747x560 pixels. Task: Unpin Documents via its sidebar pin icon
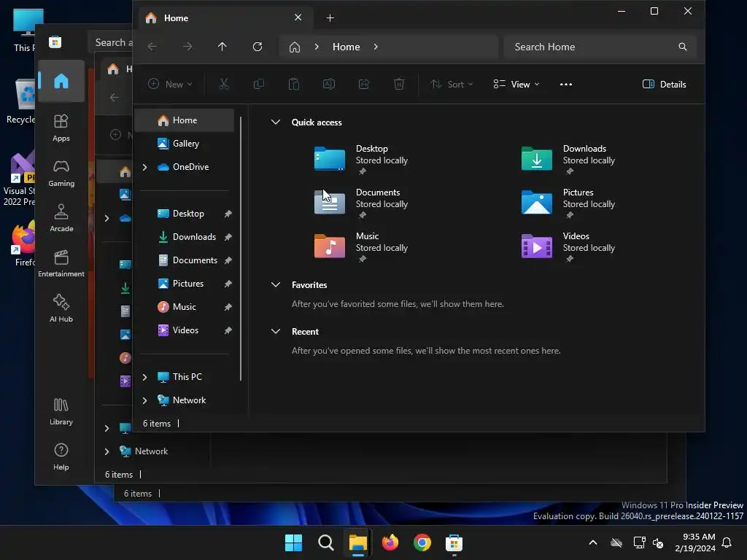tap(228, 260)
